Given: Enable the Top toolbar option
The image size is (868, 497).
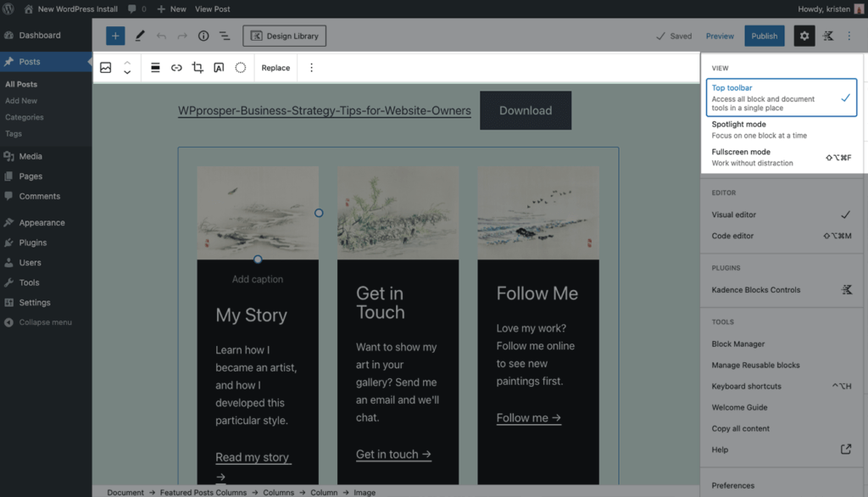Looking at the screenshot, I should [x=780, y=98].
